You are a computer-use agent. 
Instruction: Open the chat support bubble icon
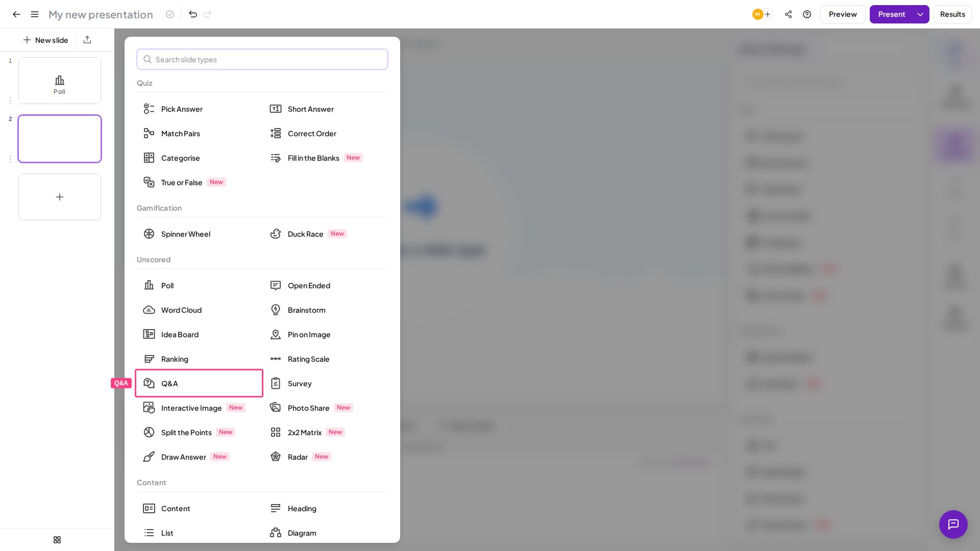tap(953, 524)
